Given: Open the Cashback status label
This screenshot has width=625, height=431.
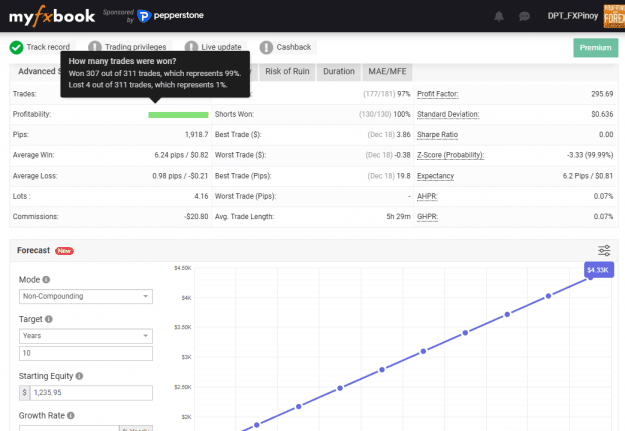Looking at the screenshot, I should pos(294,47).
